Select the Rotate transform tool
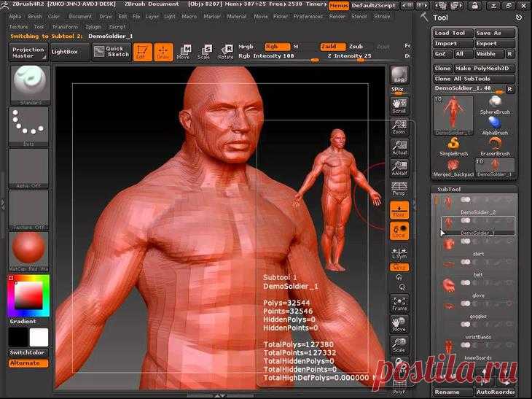Screen dimensions: 532x399 pos(226,52)
